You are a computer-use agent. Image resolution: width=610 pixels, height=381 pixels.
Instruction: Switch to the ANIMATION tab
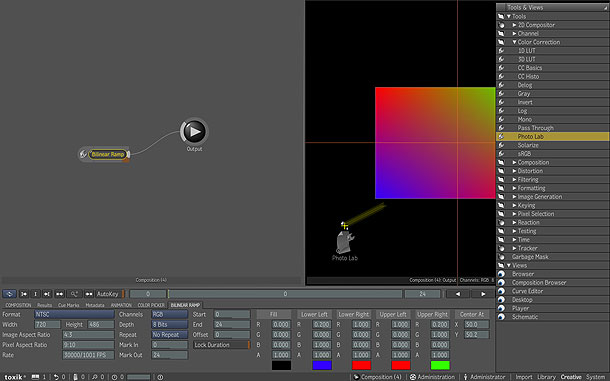121,305
